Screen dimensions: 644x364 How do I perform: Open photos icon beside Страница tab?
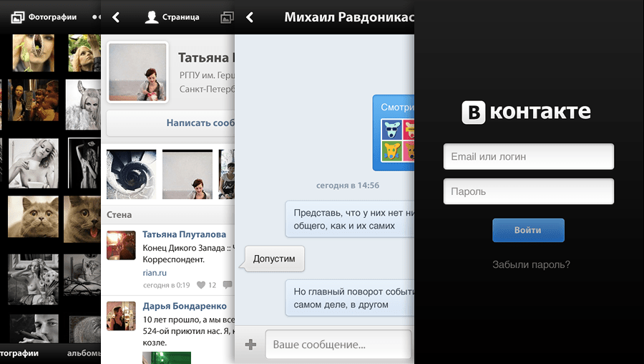[227, 17]
